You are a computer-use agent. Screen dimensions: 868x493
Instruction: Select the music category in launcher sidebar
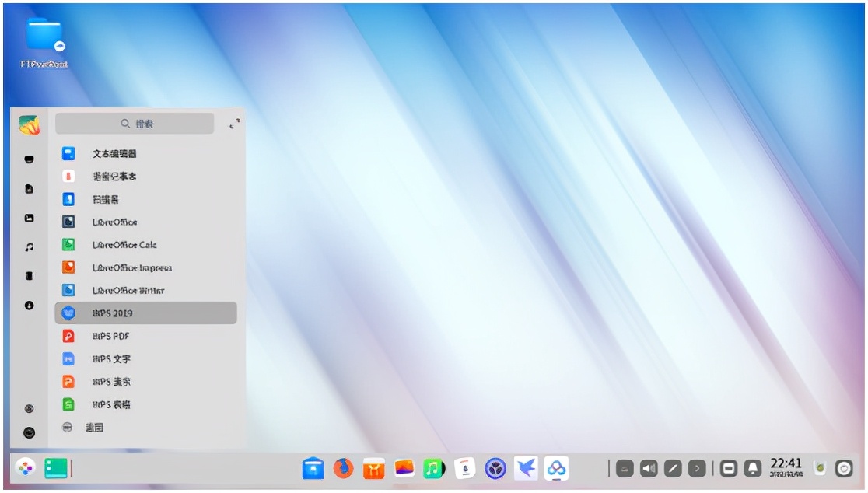pyautogui.click(x=29, y=247)
